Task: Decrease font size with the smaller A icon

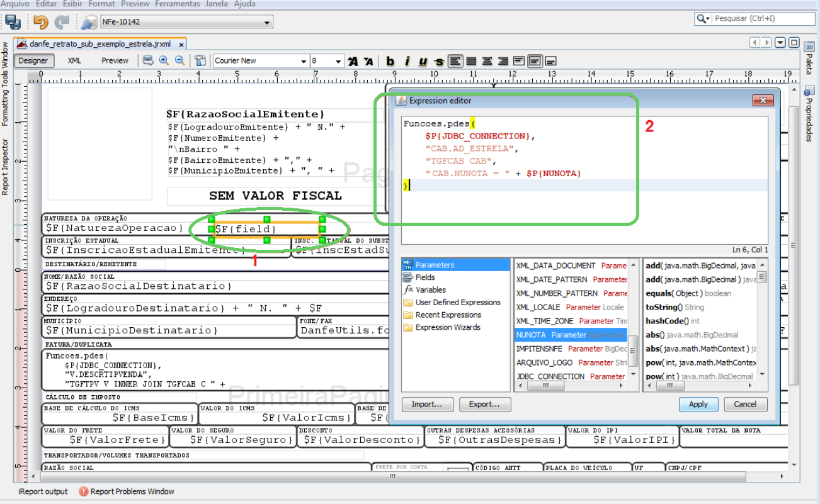Action: tap(368, 61)
